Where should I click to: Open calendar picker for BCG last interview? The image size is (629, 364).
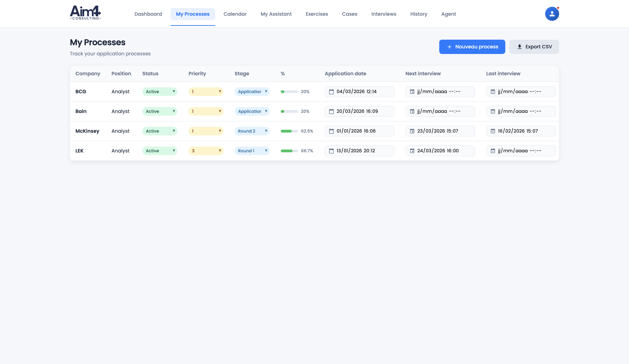(x=493, y=92)
